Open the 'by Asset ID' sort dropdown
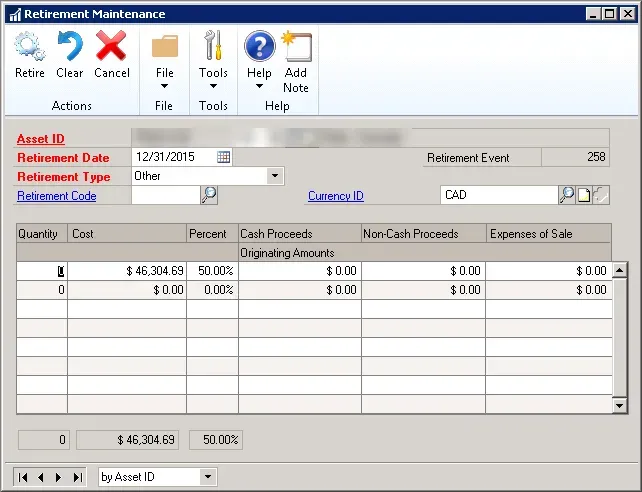642x492 pixels. [208, 477]
